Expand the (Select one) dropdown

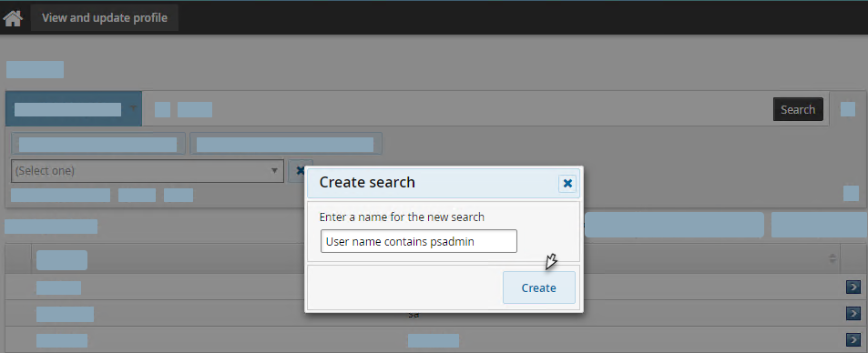[x=148, y=171]
